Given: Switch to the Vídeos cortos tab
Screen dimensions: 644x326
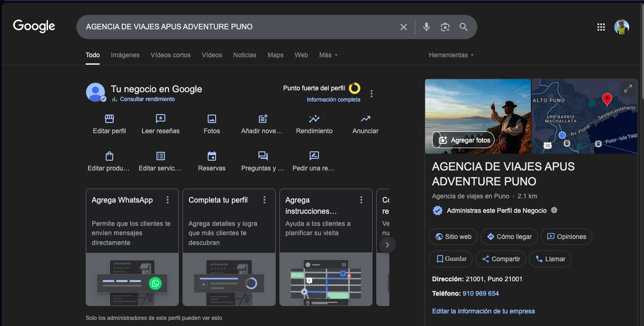Looking at the screenshot, I should (171, 55).
